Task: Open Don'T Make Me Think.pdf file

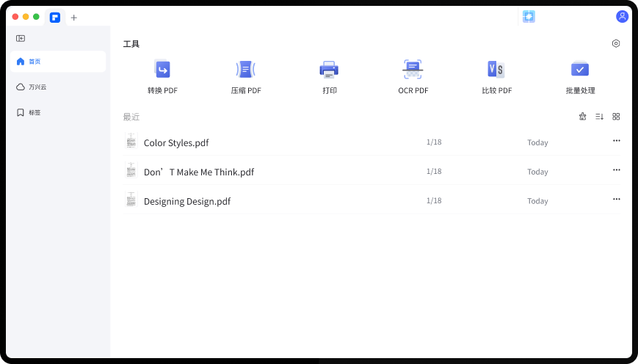Action: tap(199, 172)
